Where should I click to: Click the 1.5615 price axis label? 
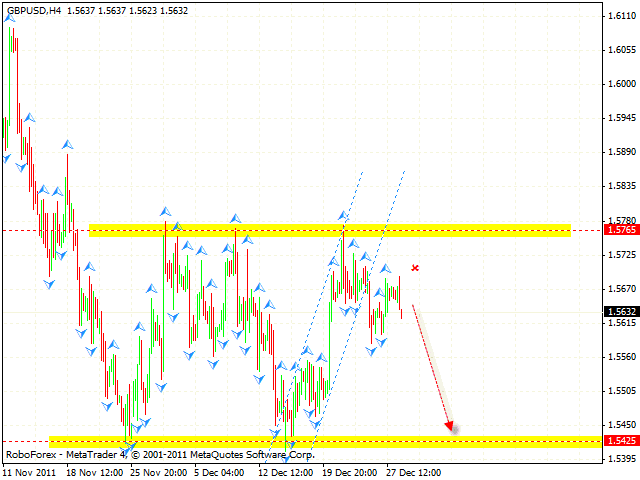click(622, 323)
